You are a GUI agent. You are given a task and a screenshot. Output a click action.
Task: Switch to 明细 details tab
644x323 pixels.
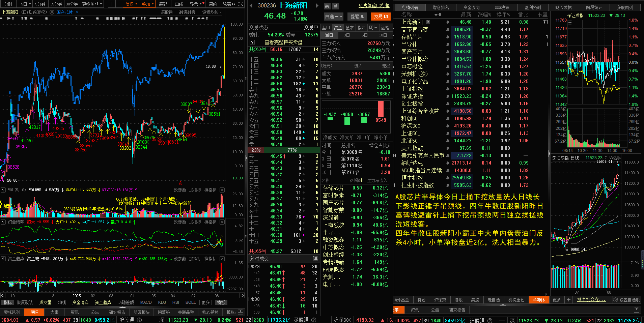coord(373,28)
